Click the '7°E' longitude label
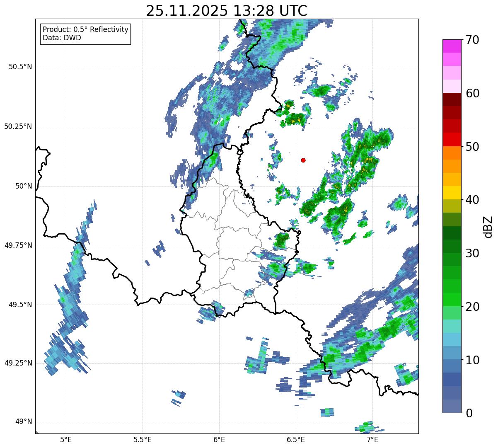The image size is (498, 448). 372,440
